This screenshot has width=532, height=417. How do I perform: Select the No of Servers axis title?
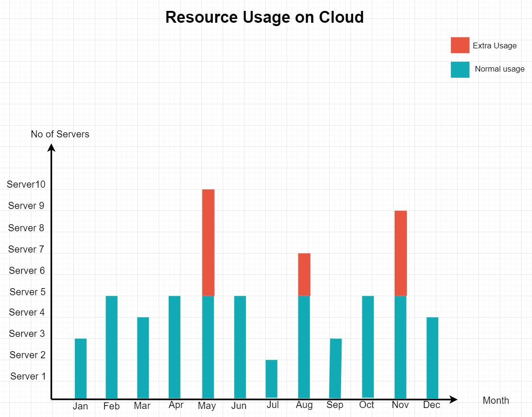tap(60, 134)
